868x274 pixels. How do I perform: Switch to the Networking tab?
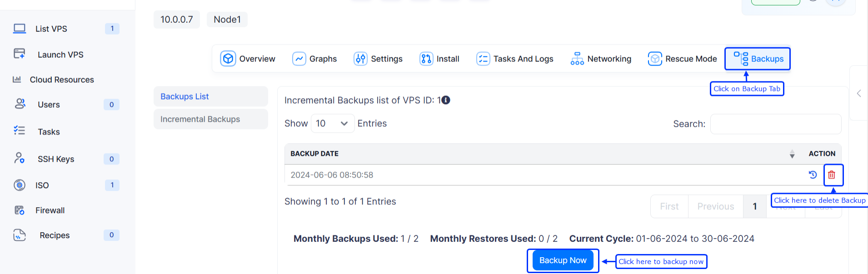601,59
